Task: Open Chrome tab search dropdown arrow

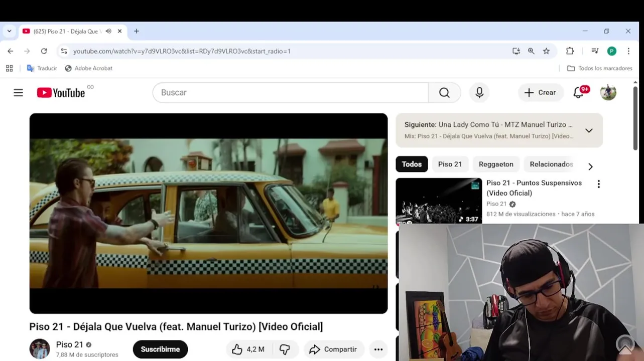Action: (9, 31)
